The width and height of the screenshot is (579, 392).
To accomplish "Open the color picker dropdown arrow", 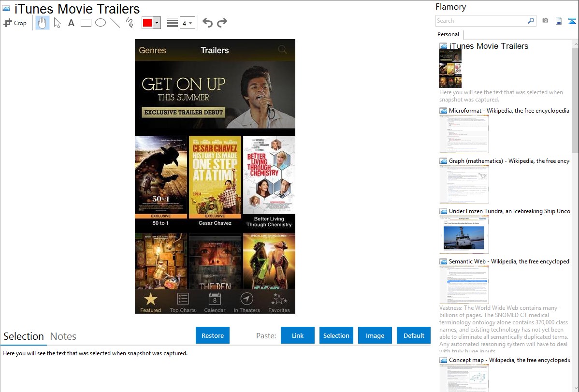I will pyautogui.click(x=157, y=23).
